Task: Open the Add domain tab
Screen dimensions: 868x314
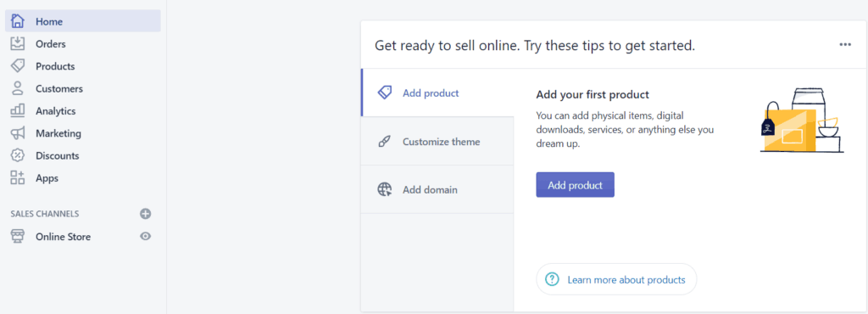Action: pyautogui.click(x=437, y=189)
